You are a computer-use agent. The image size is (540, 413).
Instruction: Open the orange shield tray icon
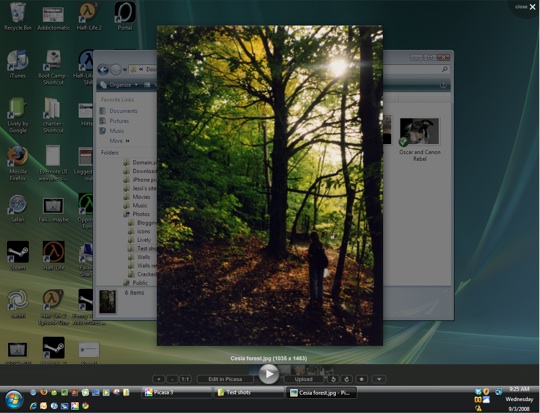click(x=486, y=392)
